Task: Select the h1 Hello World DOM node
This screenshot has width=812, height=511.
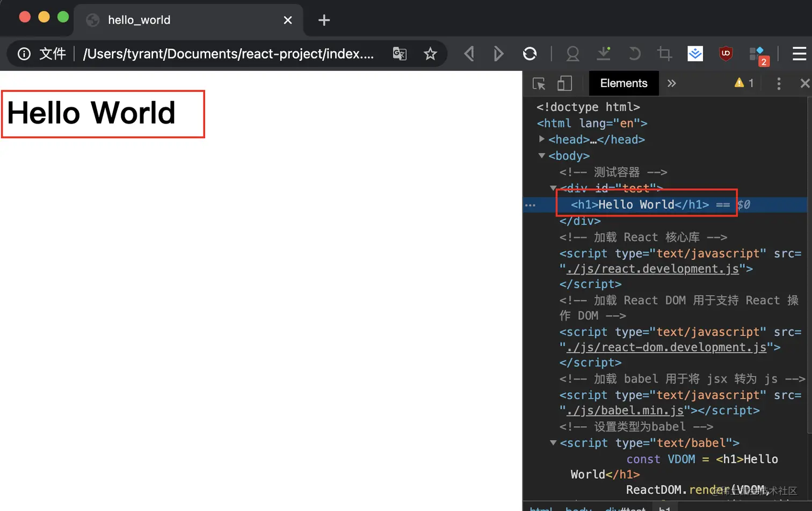Action: [x=640, y=205]
